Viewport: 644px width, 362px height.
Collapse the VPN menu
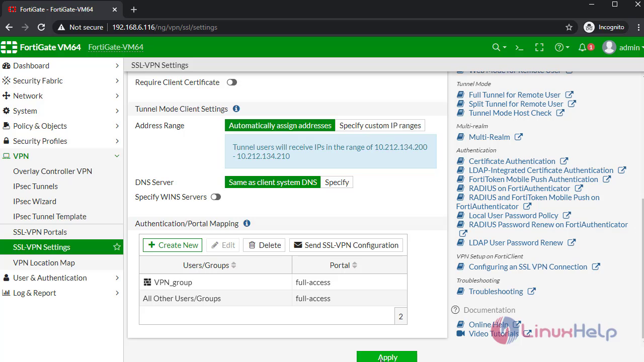(117, 156)
